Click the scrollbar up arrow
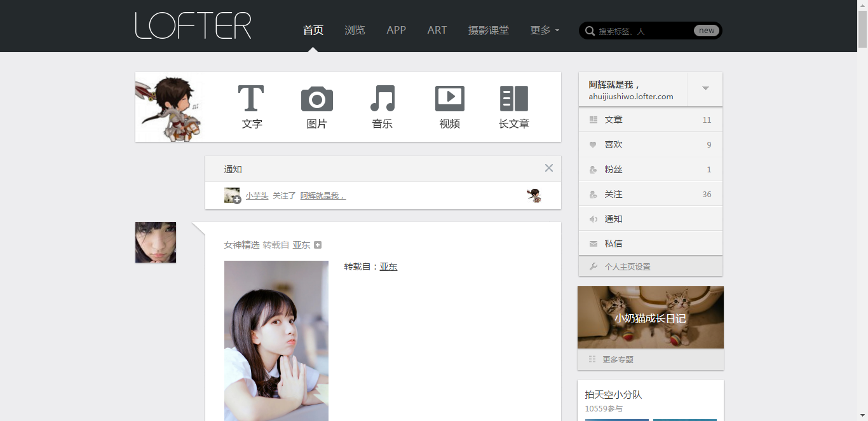 coord(862,5)
